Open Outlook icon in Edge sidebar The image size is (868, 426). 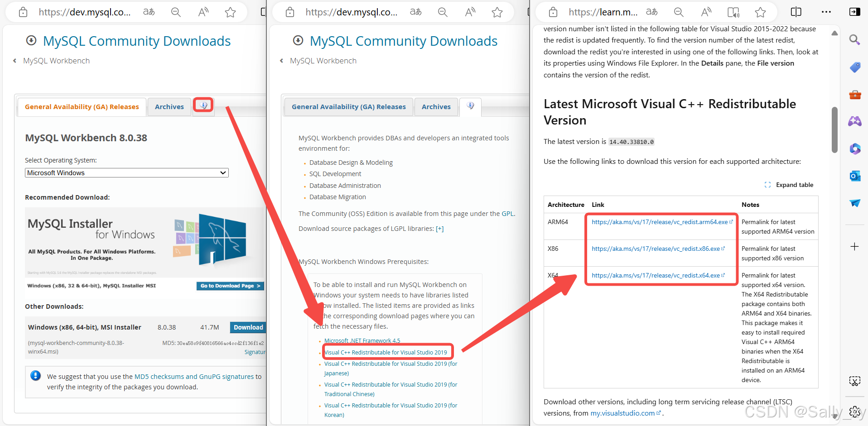(x=855, y=176)
